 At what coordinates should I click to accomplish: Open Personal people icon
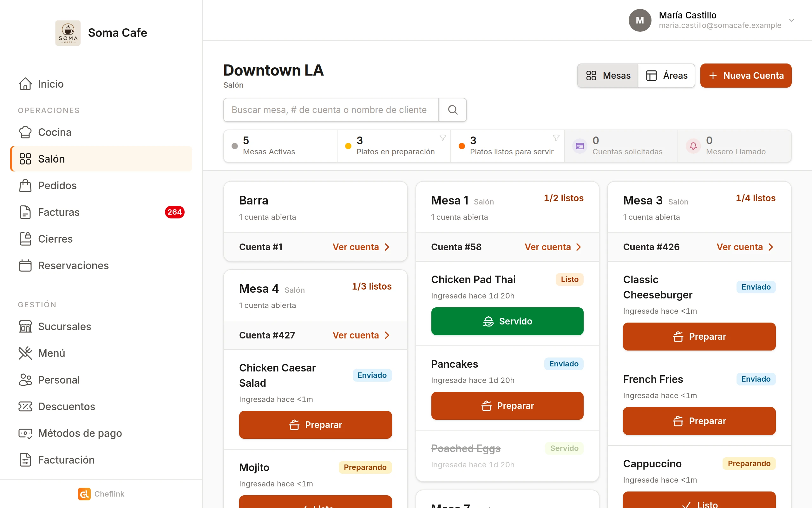[25, 380]
